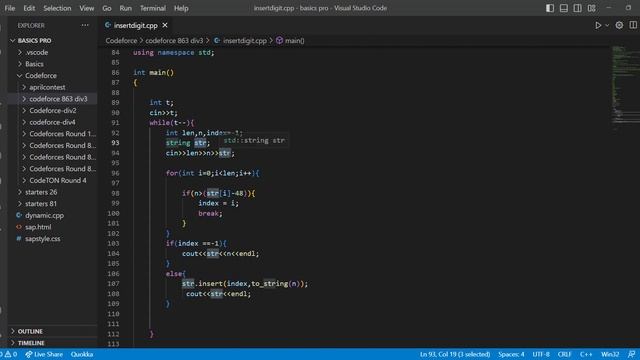Viewport: 640px width, 360px height.
Task: Select the insertdigit.cpp editor tab
Action: coord(136,25)
